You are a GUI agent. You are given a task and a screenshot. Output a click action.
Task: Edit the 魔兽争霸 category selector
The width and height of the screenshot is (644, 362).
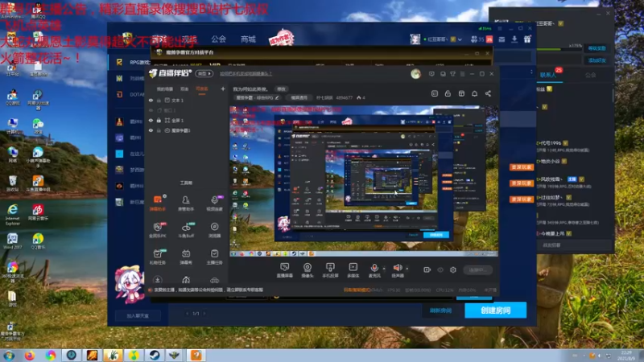pos(258,97)
